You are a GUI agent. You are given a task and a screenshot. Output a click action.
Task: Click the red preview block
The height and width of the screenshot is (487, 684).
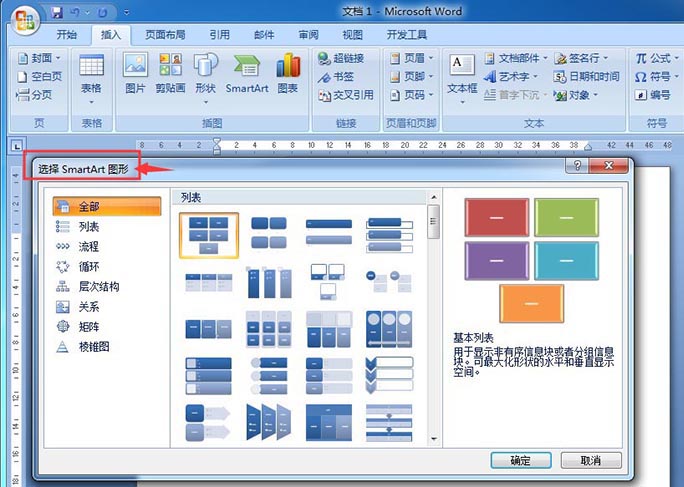tap(497, 217)
